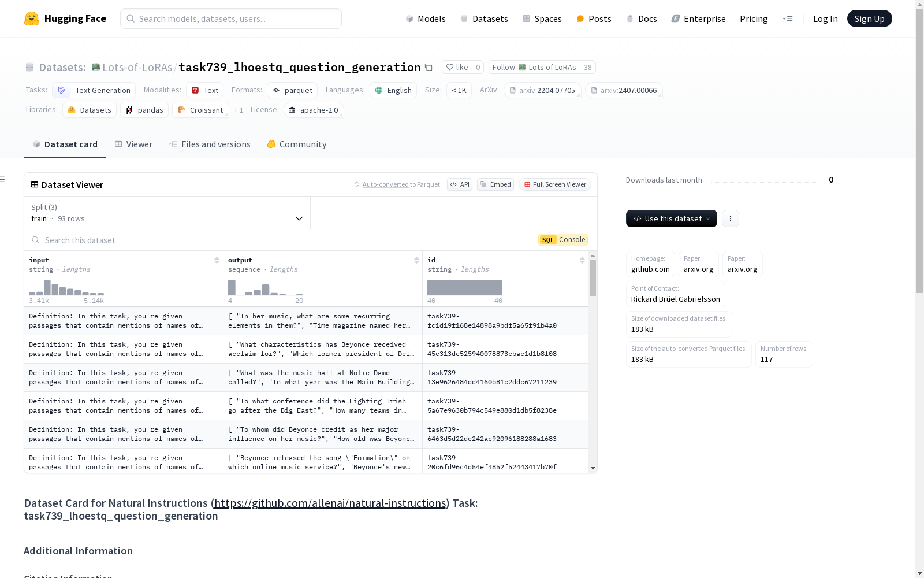The image size is (924, 578).
Task: Open Posts in the navigation
Action: [x=594, y=18]
